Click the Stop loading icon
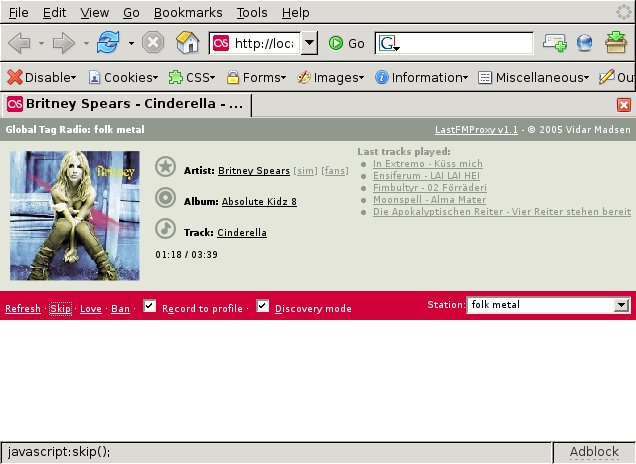Viewport: 636px width, 464px height. point(153,43)
